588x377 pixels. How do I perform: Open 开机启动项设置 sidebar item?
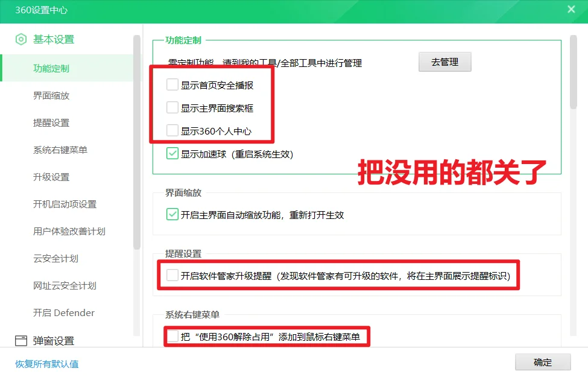(65, 204)
